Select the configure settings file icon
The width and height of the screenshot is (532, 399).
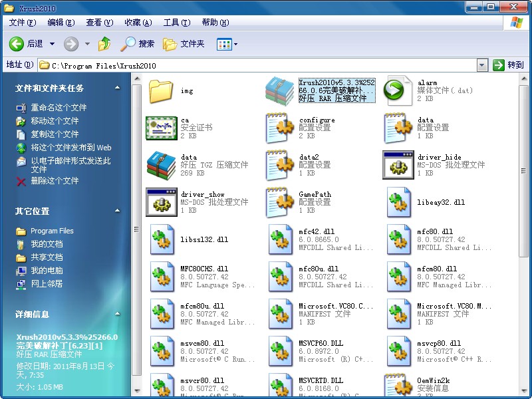coord(280,128)
